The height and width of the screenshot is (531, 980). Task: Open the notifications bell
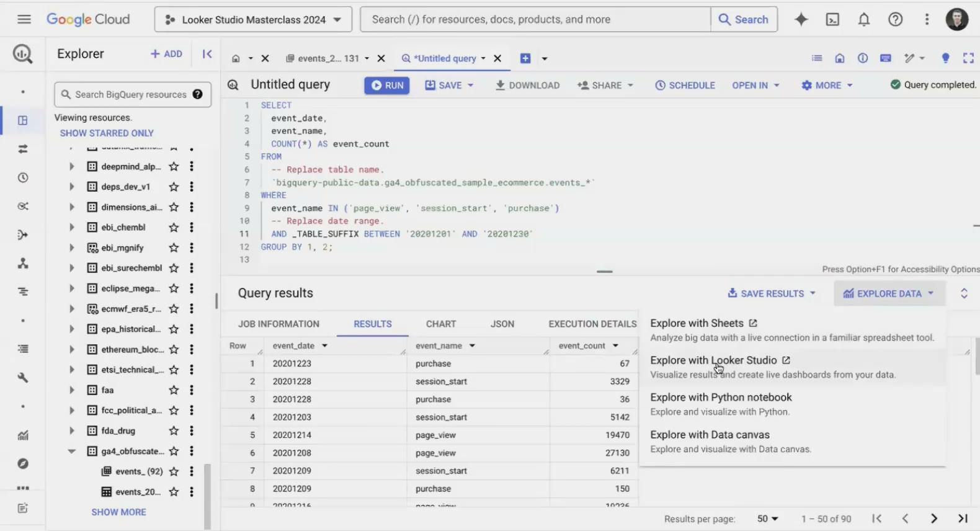click(x=864, y=19)
